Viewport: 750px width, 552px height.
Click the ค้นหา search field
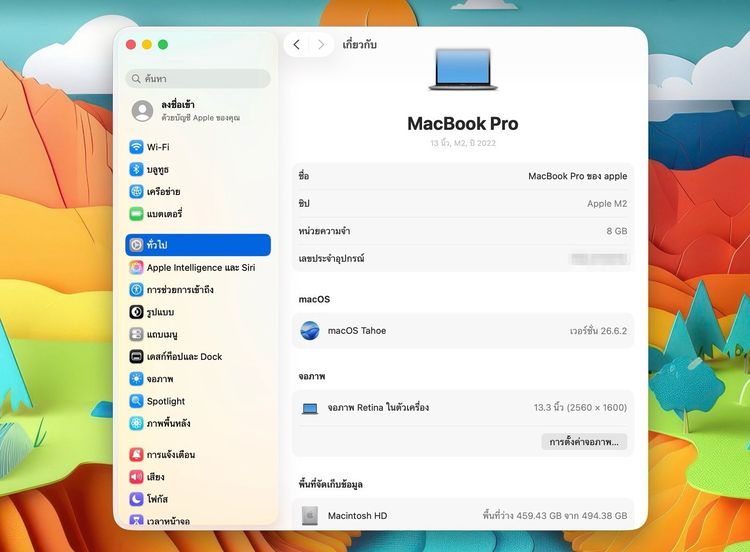(198, 78)
